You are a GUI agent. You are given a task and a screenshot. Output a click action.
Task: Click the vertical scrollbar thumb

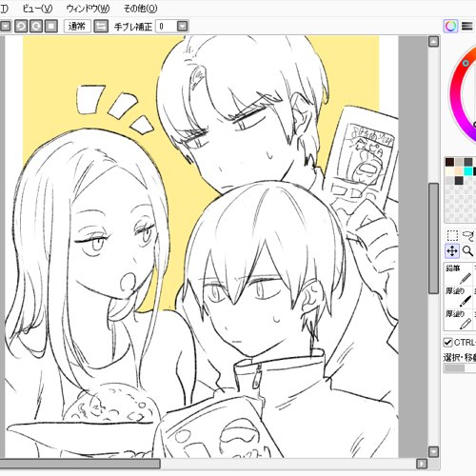[x=433, y=239]
